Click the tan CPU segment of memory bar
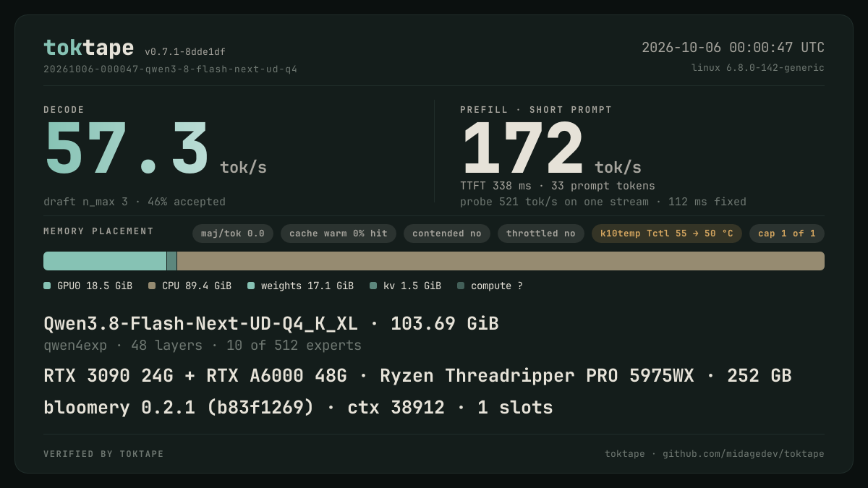The height and width of the screenshot is (488, 868). [x=501, y=261]
